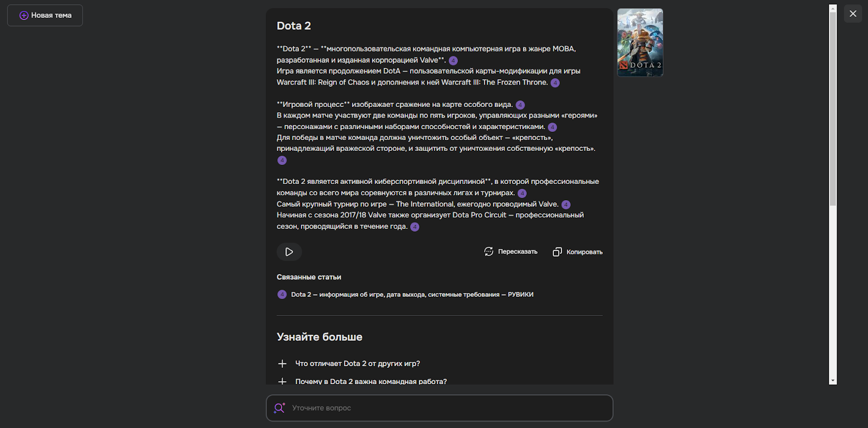Click source badge after "лигах и турнирах"
This screenshot has width=868, height=428.
pyautogui.click(x=522, y=194)
